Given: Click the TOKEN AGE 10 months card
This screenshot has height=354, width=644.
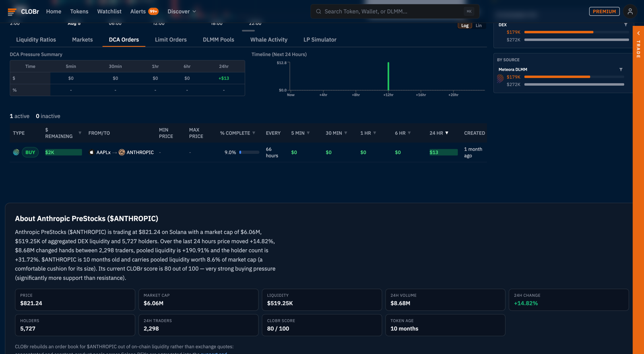Looking at the screenshot, I should [445, 325].
